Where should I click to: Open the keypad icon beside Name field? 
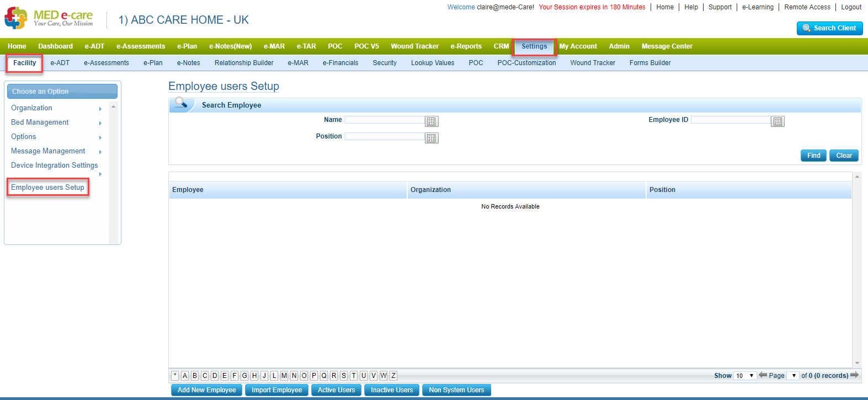coord(432,121)
